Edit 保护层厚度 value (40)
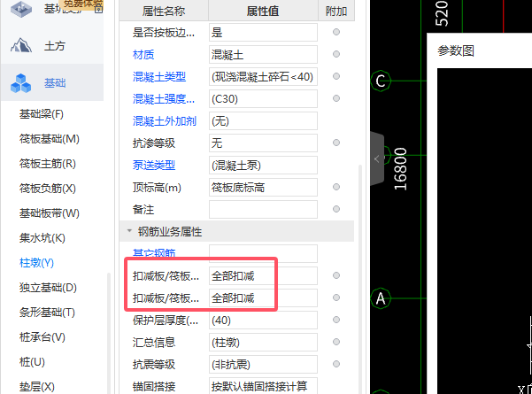The height and width of the screenshot is (394, 532). tap(263, 320)
